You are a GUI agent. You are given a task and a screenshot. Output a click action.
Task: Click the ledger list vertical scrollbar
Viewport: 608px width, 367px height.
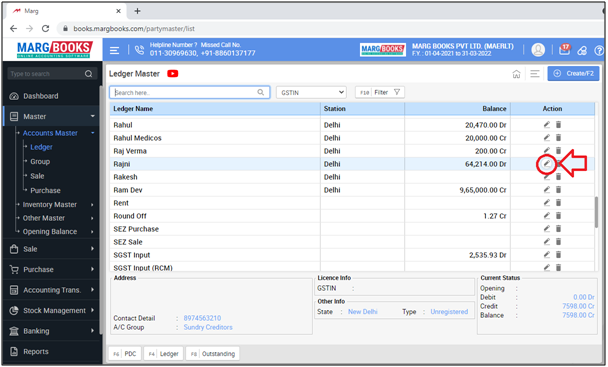coord(597,212)
